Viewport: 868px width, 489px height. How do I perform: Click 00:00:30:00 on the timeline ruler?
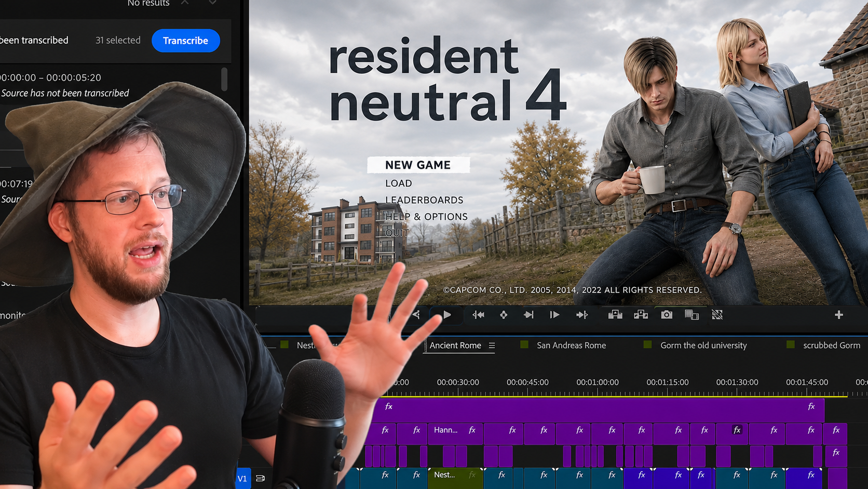(458, 382)
